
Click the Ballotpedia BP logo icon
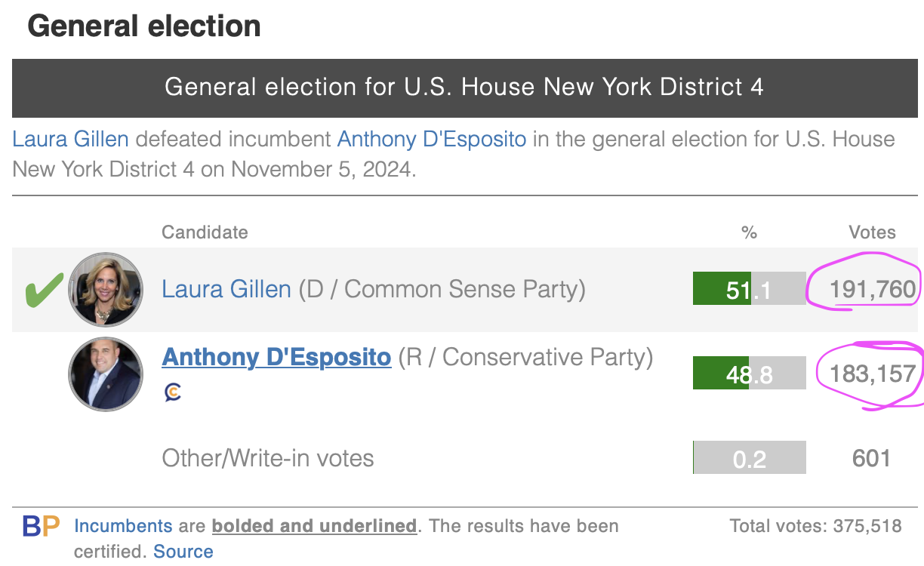(x=41, y=526)
